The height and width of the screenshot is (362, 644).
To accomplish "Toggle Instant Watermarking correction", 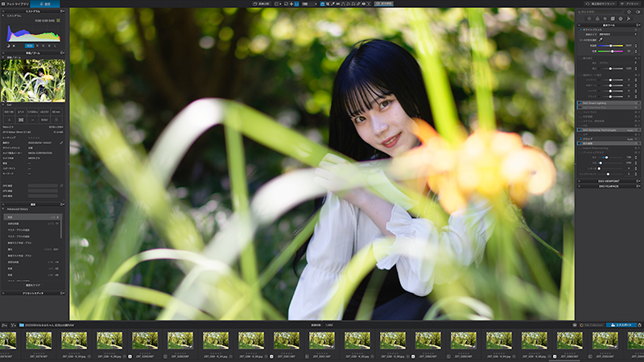I will 580,148.
